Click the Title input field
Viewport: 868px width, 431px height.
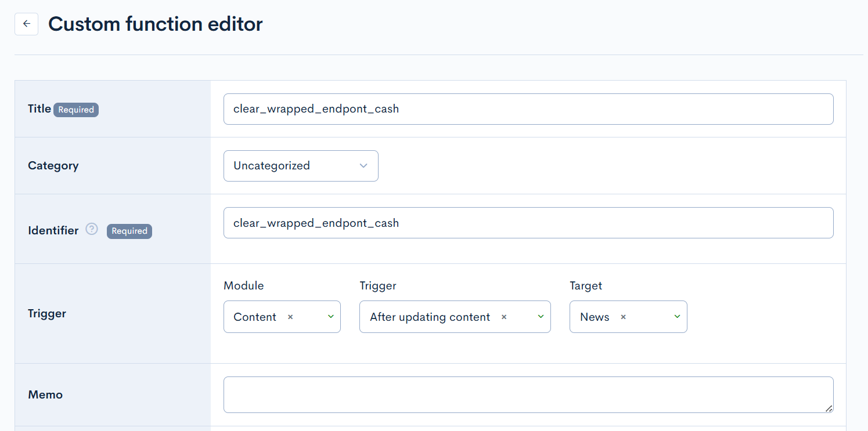tap(528, 109)
